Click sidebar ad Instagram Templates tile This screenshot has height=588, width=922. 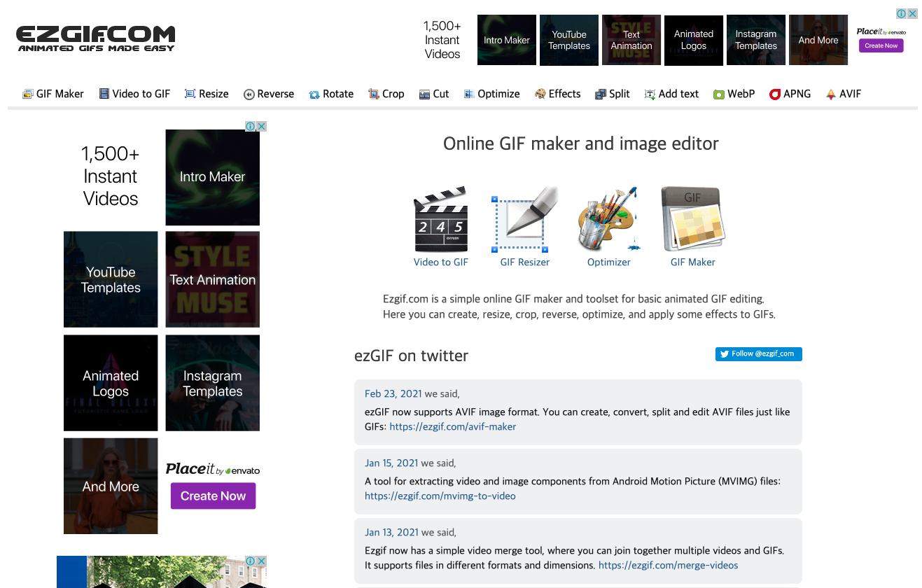[213, 383]
